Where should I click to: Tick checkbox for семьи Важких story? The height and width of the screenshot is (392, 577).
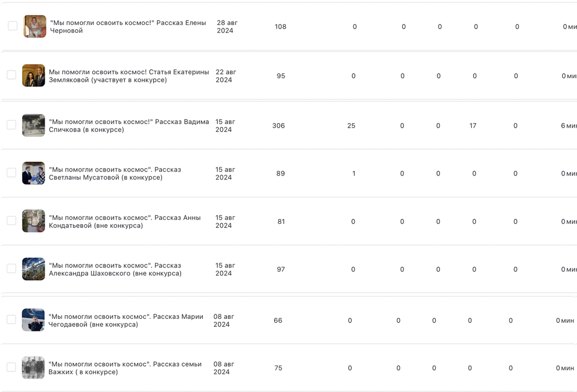[12, 367]
